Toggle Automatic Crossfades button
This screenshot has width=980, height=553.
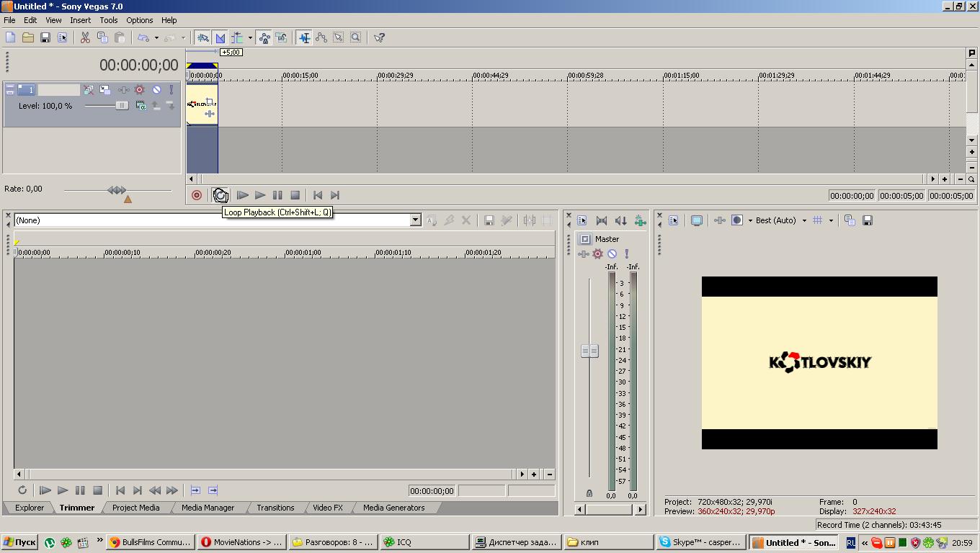(220, 37)
